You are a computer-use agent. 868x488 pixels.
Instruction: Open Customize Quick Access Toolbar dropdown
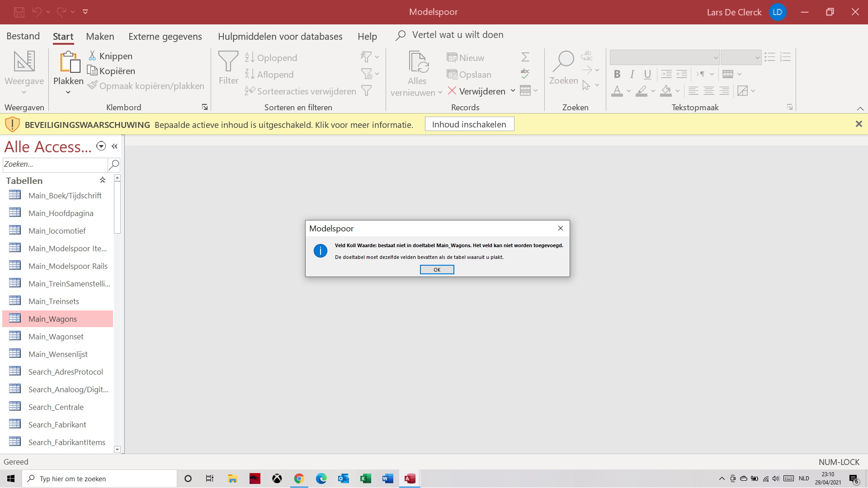(x=85, y=12)
